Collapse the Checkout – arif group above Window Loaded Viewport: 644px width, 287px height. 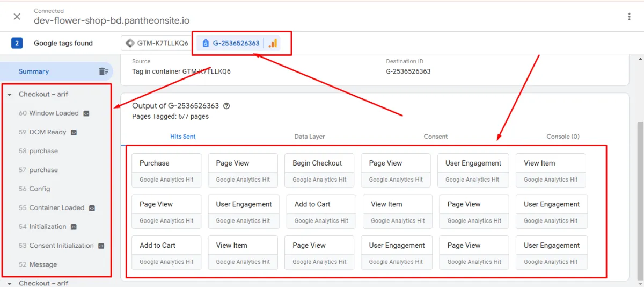(x=9, y=94)
